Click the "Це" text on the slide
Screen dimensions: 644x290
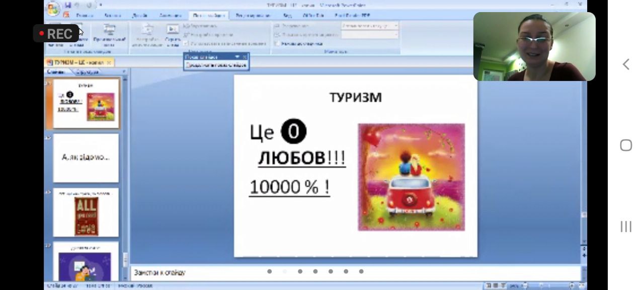(x=262, y=132)
